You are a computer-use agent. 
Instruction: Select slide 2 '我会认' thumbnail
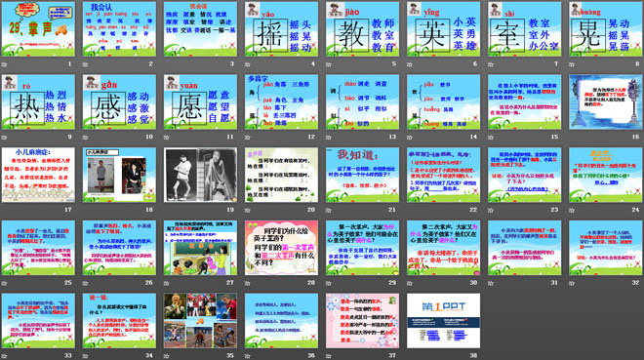[119, 29]
